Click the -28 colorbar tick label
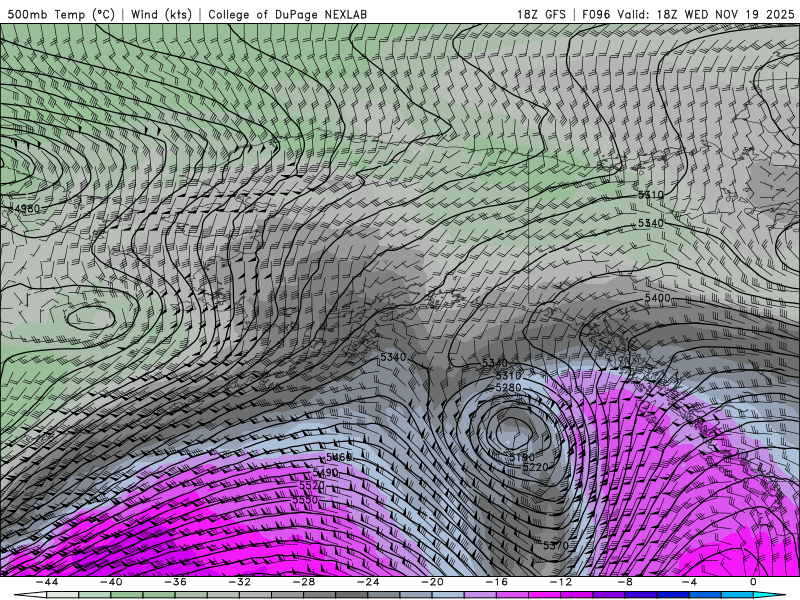This screenshot has height=600, width=800. pos(304,582)
